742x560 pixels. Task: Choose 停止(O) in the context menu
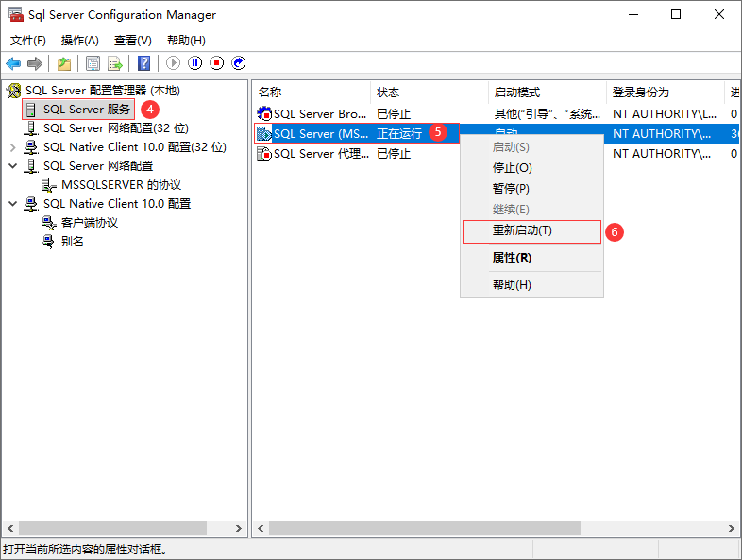pos(531,167)
